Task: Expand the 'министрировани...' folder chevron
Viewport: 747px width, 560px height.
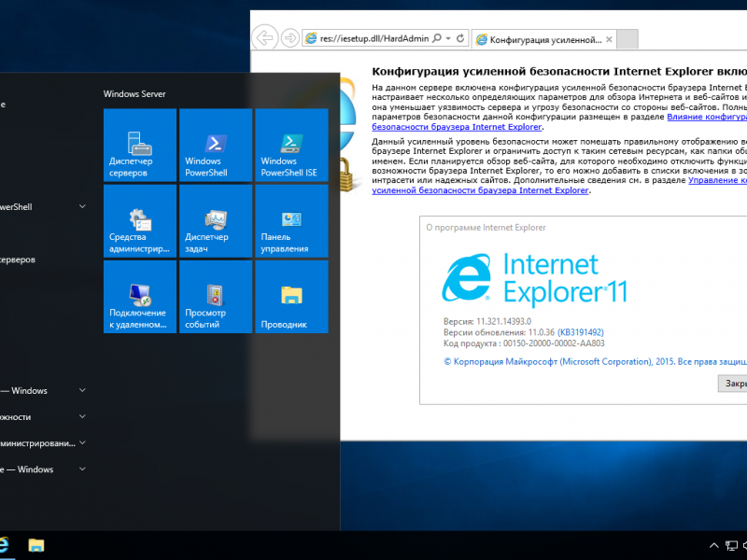Action: click(82, 442)
